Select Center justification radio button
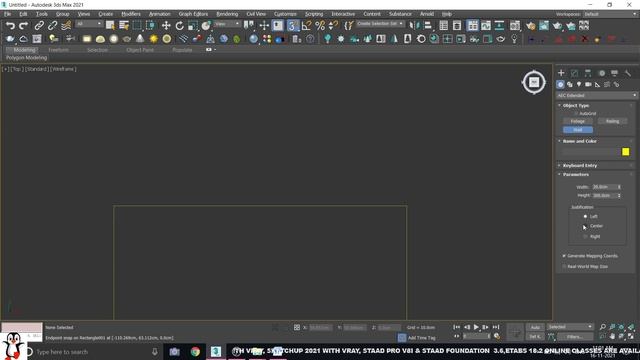Image resolution: width=640 pixels, height=360 pixels. pos(585,226)
